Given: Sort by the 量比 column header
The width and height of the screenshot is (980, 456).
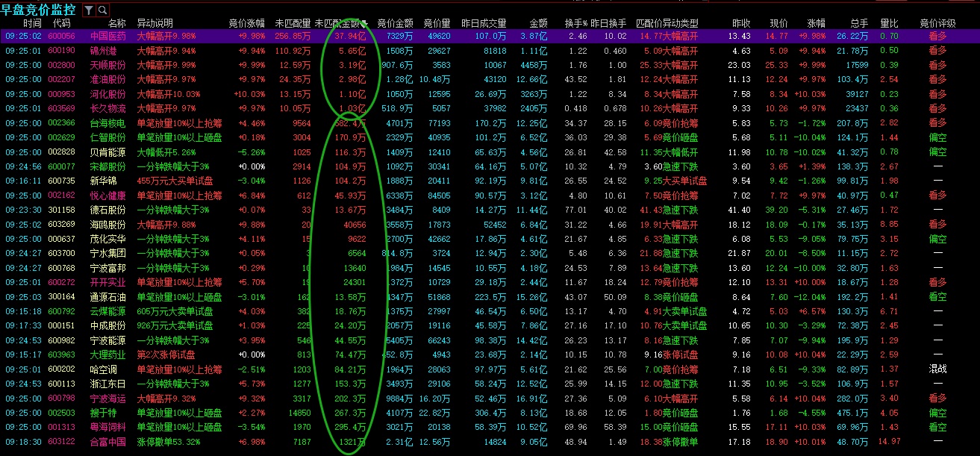Looking at the screenshot, I should click(x=889, y=24).
